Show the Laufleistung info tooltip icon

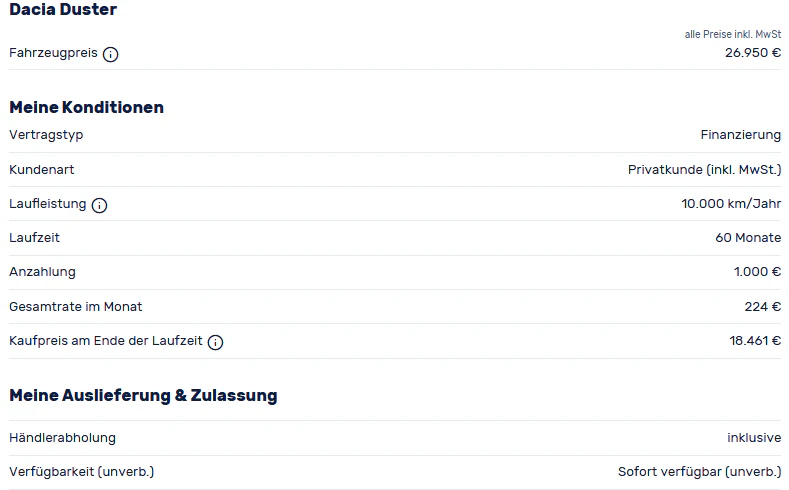(99, 205)
